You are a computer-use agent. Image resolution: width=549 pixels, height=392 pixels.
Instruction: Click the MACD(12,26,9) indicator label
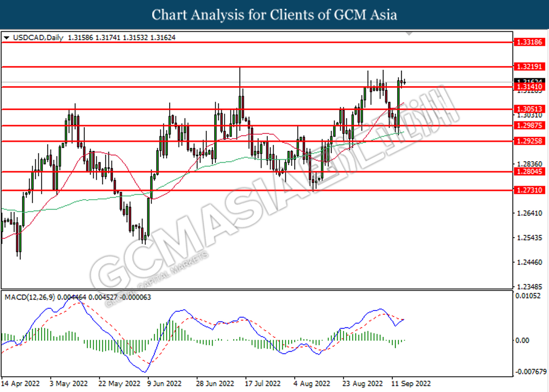[30, 297]
